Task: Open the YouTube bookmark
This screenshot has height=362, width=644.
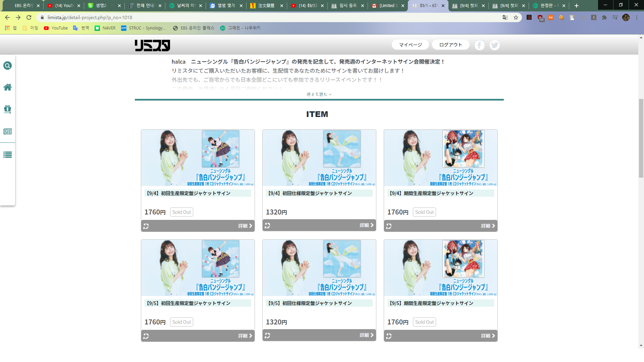Action: click(x=56, y=28)
